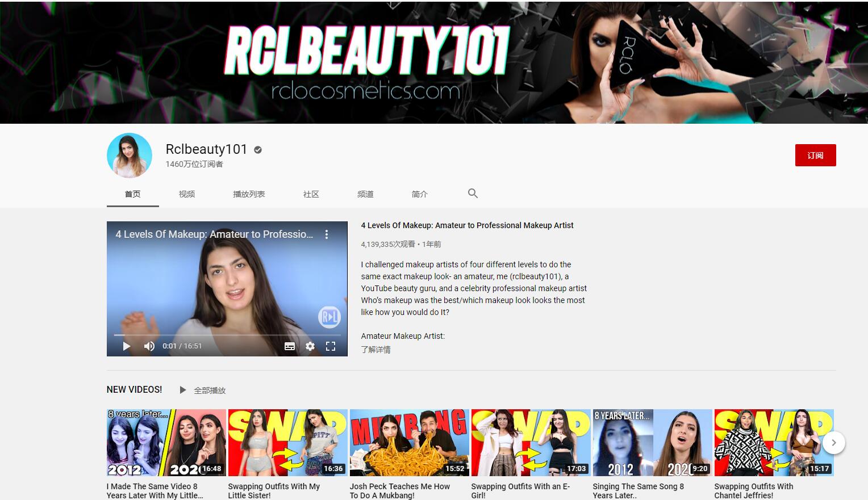868x500 pixels.
Task: Click the 4,139,335次观看 view count
Action: click(388, 244)
